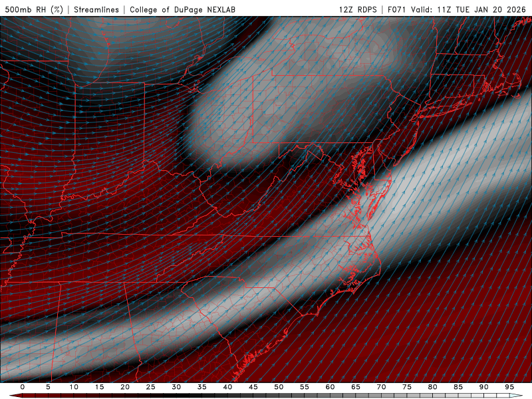Select the "15" color scale label
The image size is (532, 399).
point(99,387)
